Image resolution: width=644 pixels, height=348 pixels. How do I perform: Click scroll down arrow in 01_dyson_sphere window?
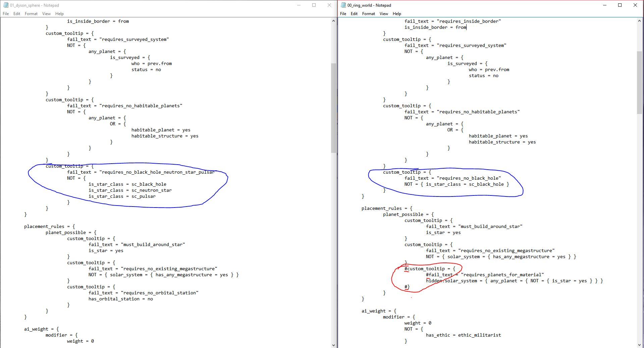(333, 345)
